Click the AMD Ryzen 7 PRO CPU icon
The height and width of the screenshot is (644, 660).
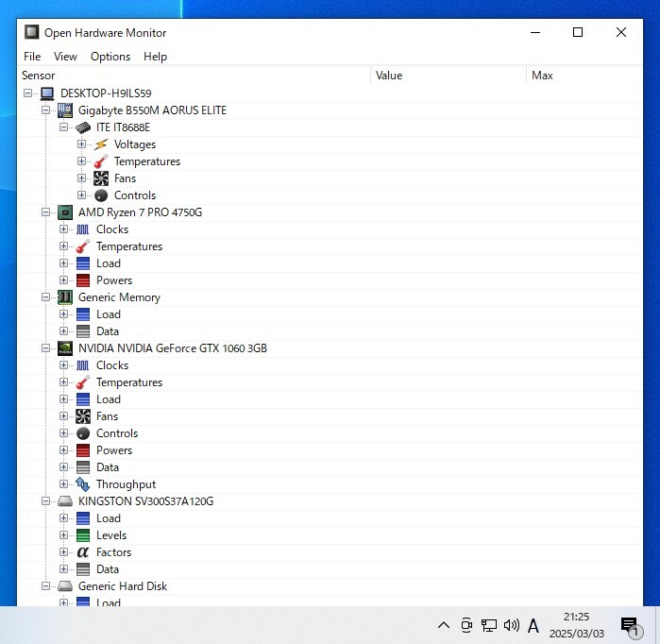click(65, 212)
